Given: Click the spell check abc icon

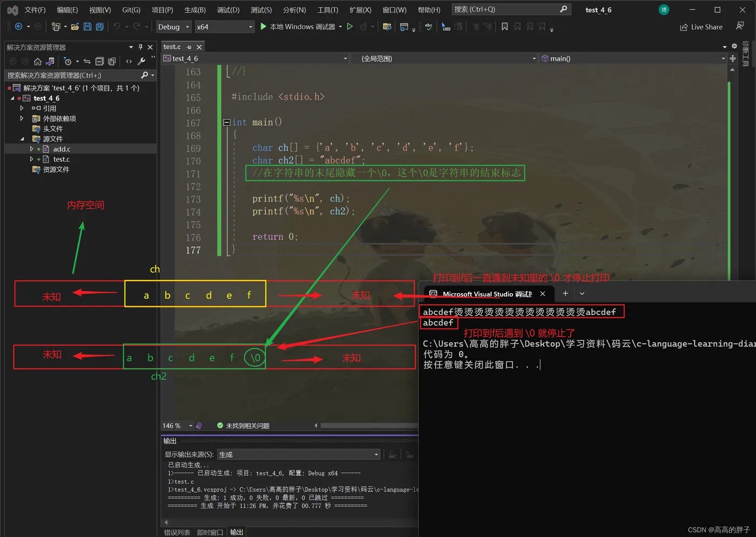Looking at the screenshot, I should pos(429,26).
